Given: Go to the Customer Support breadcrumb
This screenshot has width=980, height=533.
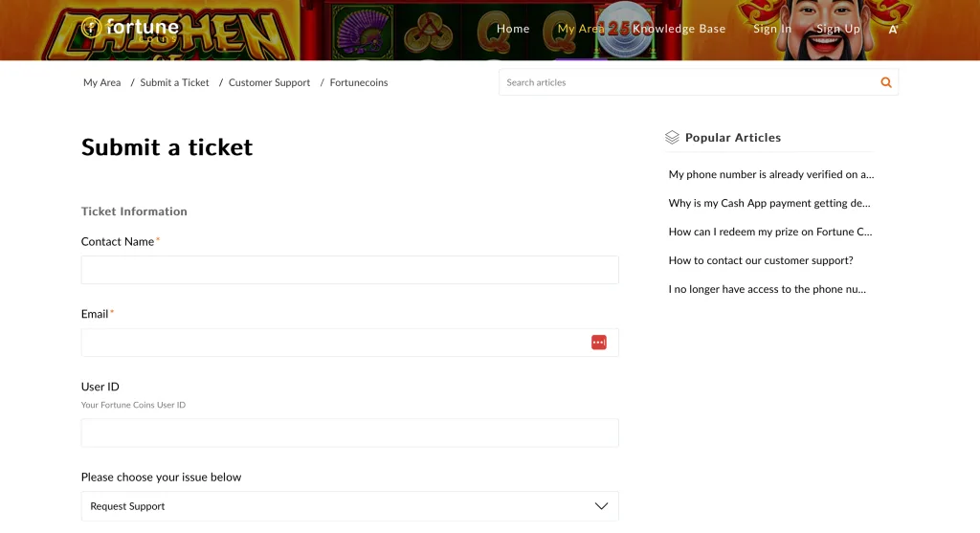Looking at the screenshot, I should [x=269, y=82].
